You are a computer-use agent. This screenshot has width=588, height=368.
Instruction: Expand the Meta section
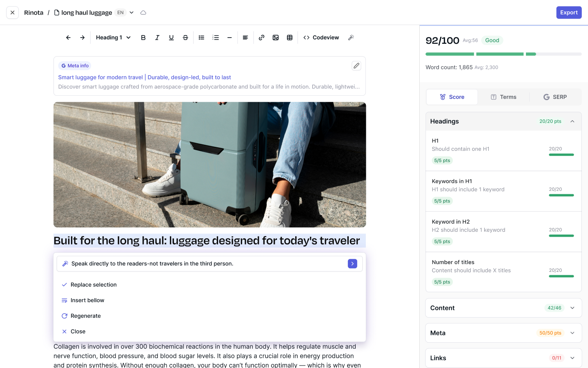tap(572, 333)
